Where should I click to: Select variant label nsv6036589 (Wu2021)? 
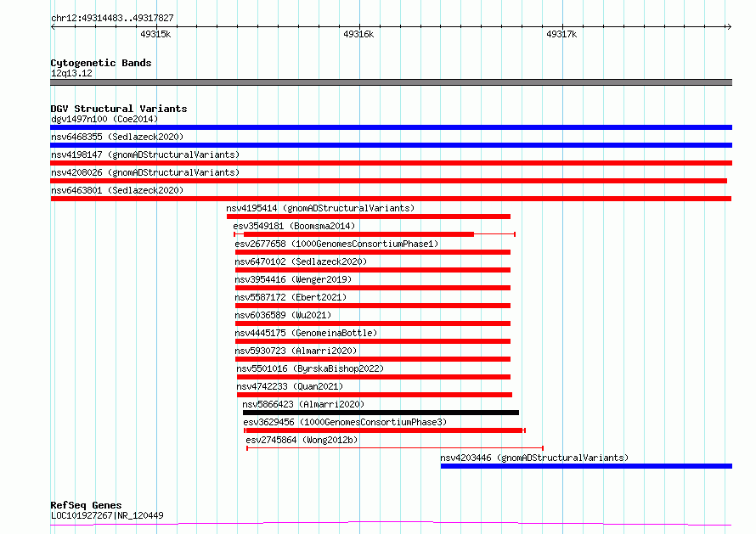[283, 315]
